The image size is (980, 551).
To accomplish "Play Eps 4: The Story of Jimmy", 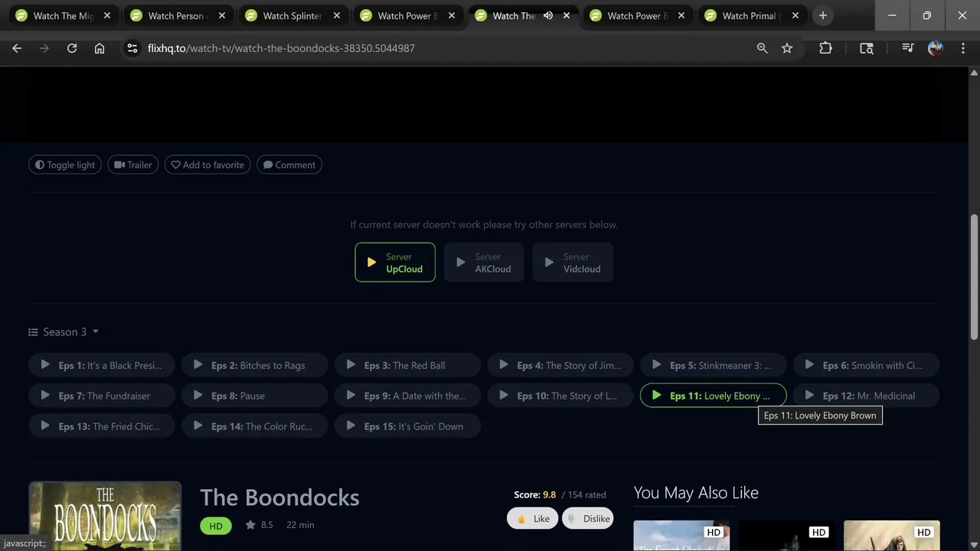I will [x=560, y=365].
